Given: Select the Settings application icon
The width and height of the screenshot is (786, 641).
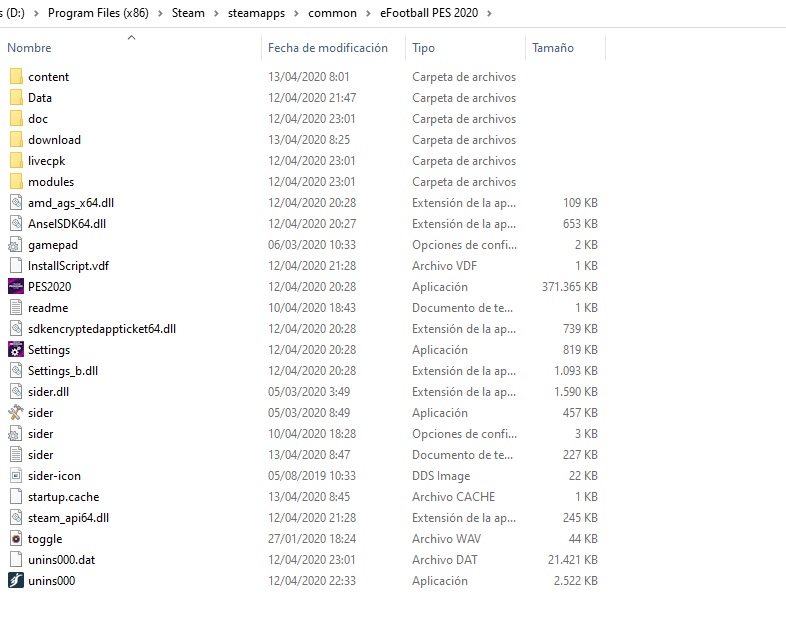Looking at the screenshot, I should (x=16, y=350).
